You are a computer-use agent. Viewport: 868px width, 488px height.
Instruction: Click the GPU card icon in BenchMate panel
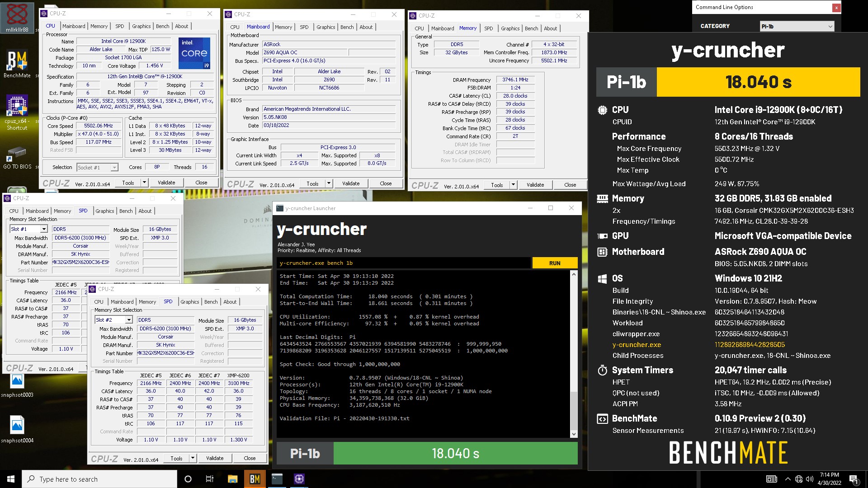(x=602, y=236)
